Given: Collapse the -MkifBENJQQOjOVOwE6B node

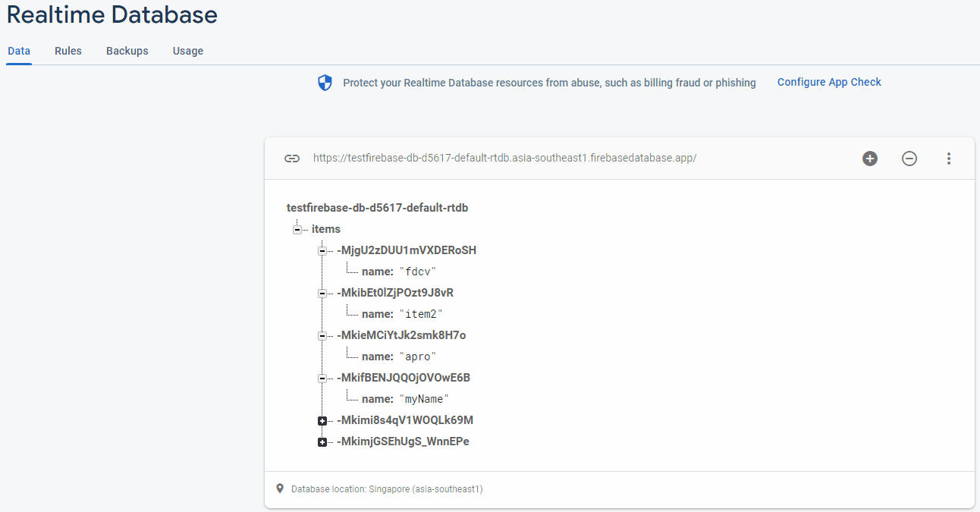Looking at the screenshot, I should (322, 378).
